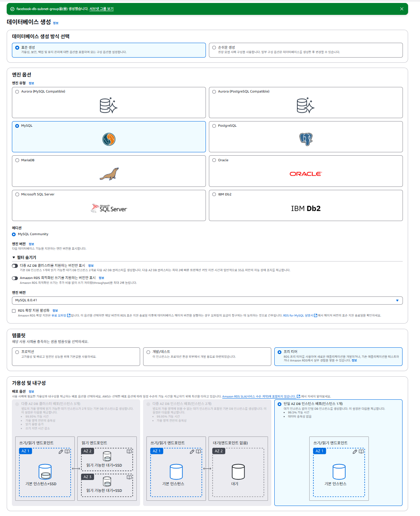Open 정보 link beside 배포 옵션

[x=31, y=392]
